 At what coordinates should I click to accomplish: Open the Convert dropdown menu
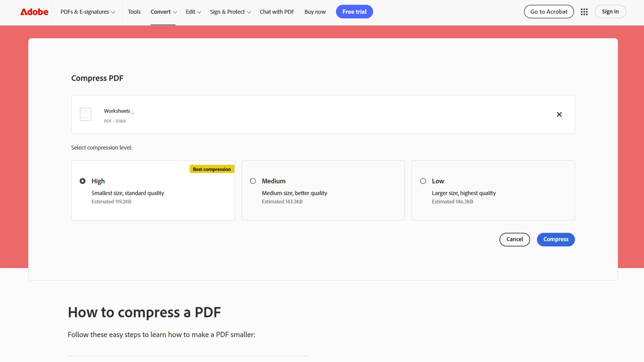click(x=163, y=11)
